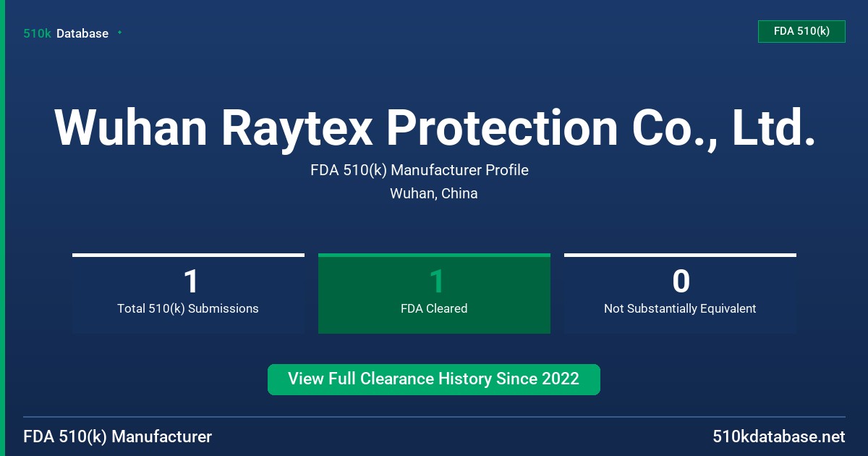
Task: Click the green dot next to Database
Action: [119, 33]
